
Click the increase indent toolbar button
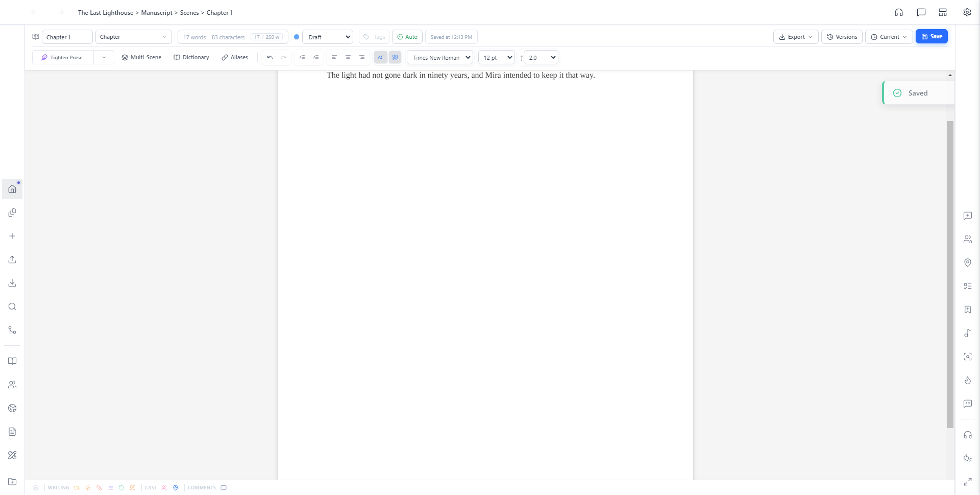coord(302,58)
